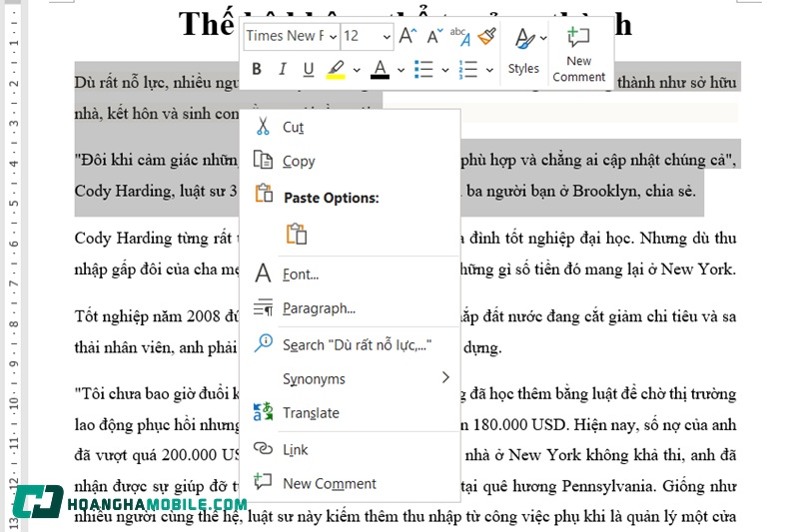This screenshot has width=799, height=532.
Task: Click the Font Color icon
Action: (x=380, y=69)
